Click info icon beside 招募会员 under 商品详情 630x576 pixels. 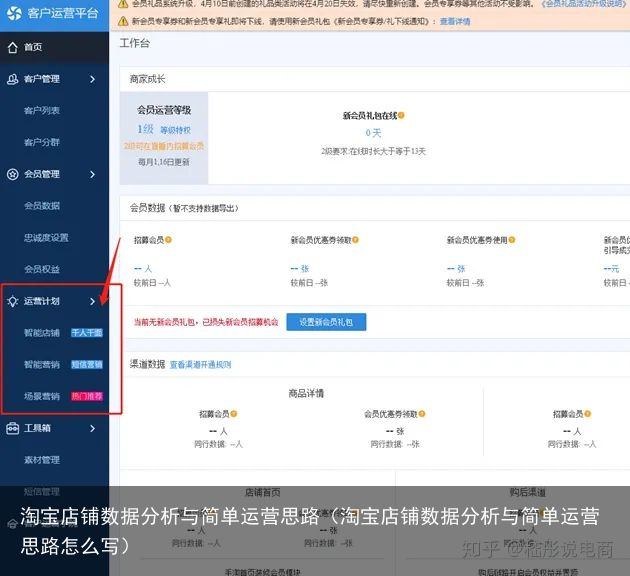point(234,414)
